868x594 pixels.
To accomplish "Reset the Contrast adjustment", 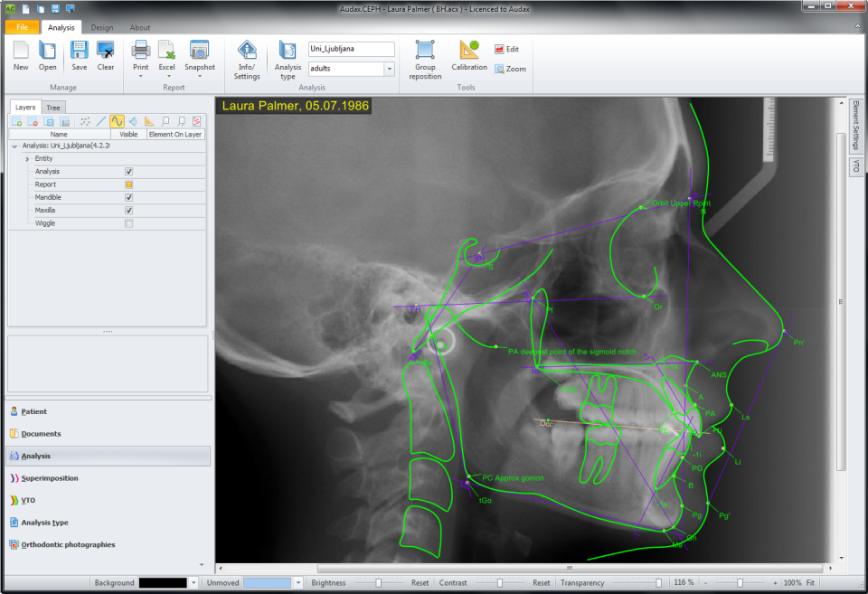I will coord(541,582).
